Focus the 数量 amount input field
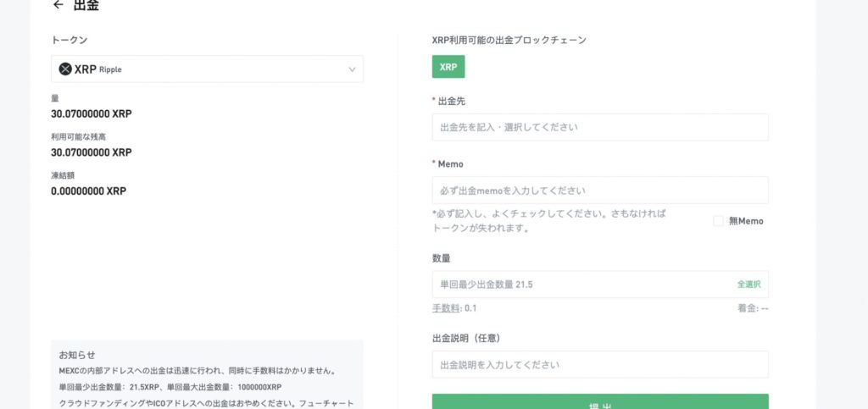Viewport: 868px width, 409px height. [581, 285]
